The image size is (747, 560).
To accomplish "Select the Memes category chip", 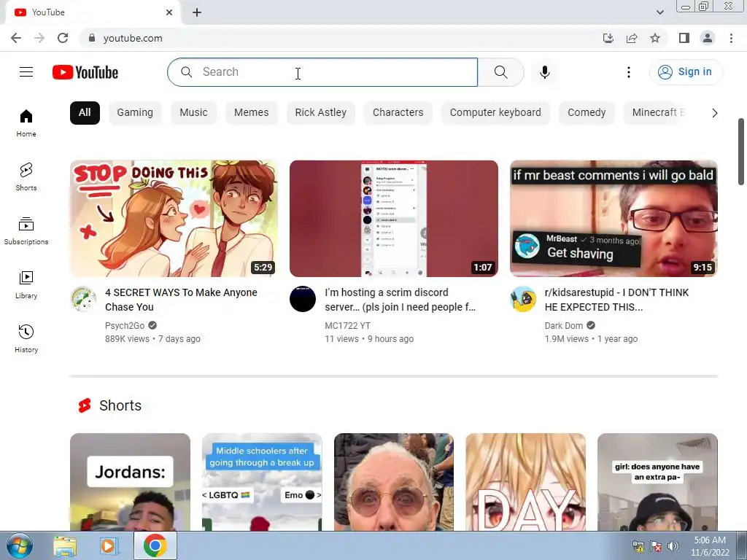I will click(x=252, y=113).
